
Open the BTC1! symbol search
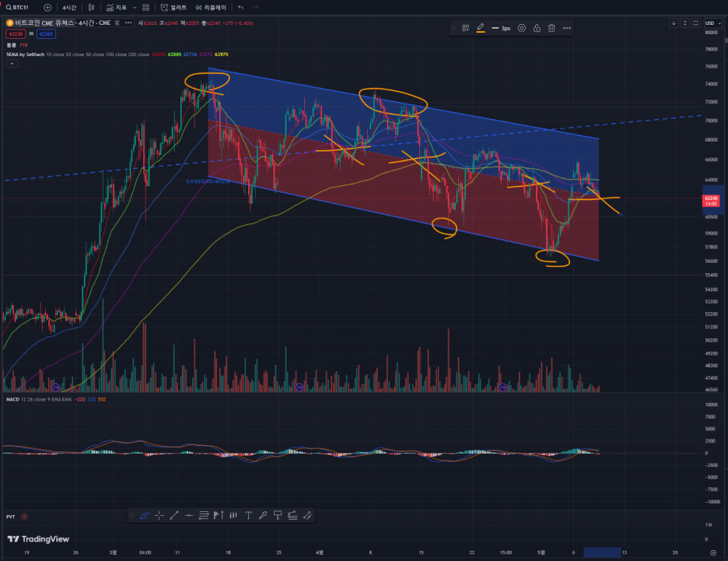(x=17, y=8)
